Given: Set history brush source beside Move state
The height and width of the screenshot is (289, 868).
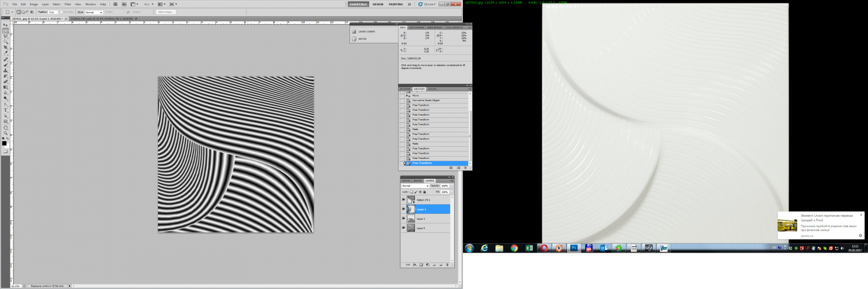Looking at the screenshot, I should (403, 95).
